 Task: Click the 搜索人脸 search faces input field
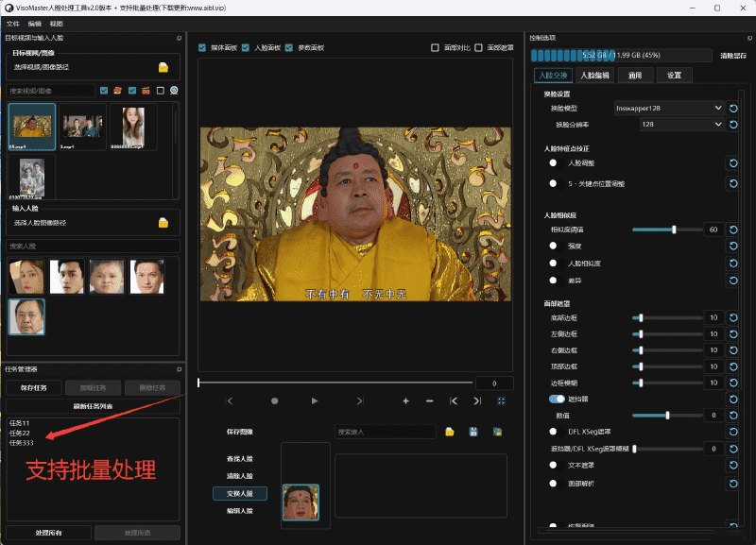click(93, 247)
